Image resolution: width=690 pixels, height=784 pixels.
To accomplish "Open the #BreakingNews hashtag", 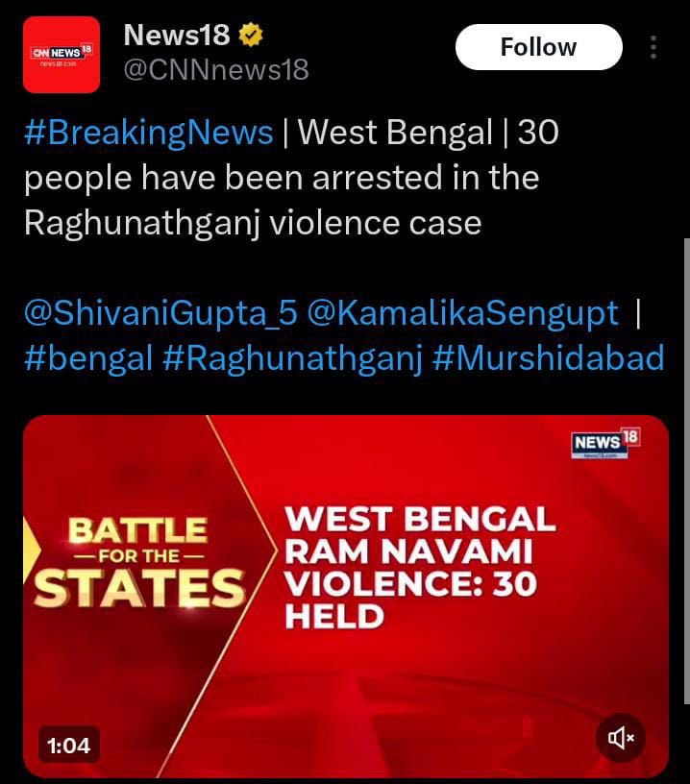I will [149, 133].
